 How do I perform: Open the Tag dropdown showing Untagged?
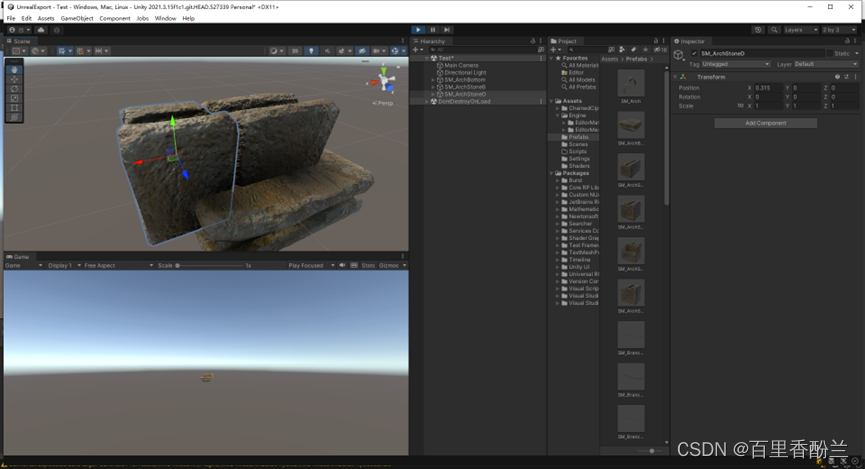(x=736, y=64)
